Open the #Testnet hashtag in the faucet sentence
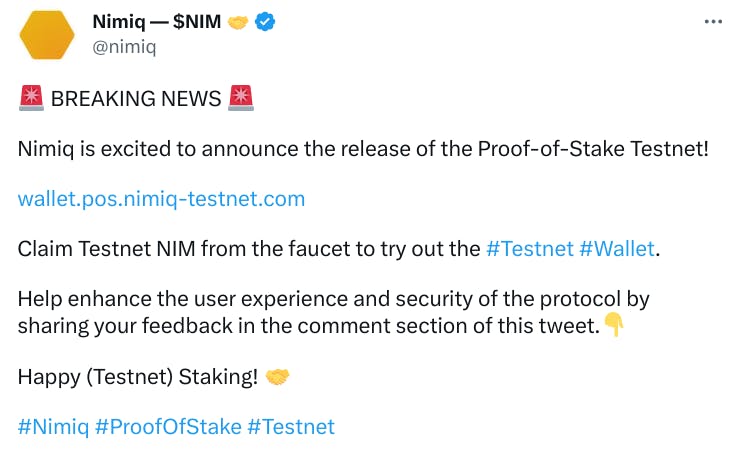740x450 pixels. point(529,249)
